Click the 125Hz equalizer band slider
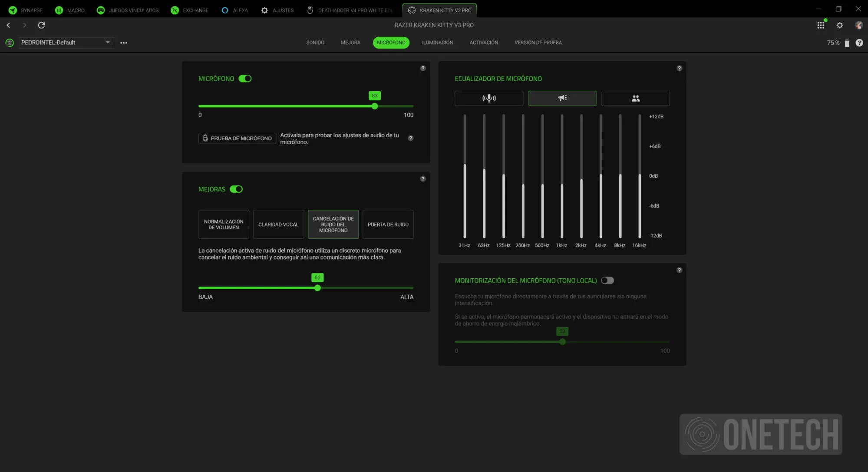Screen dimensions: 868x472 click(504, 176)
